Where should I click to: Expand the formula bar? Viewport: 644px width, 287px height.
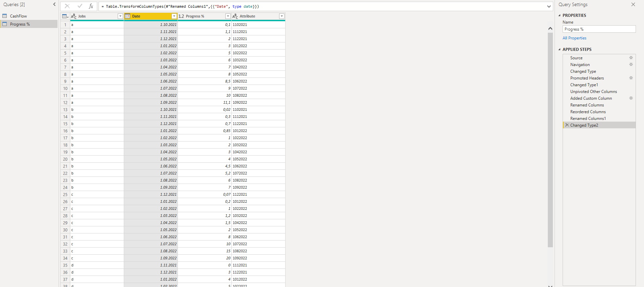coord(549,6)
